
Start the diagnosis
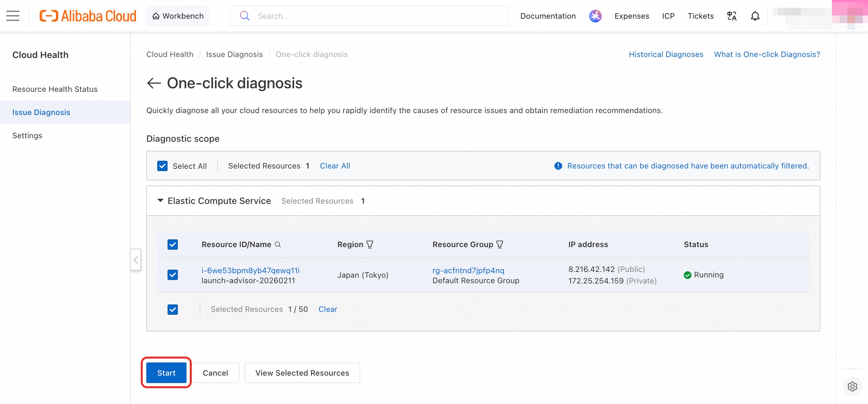[166, 373]
